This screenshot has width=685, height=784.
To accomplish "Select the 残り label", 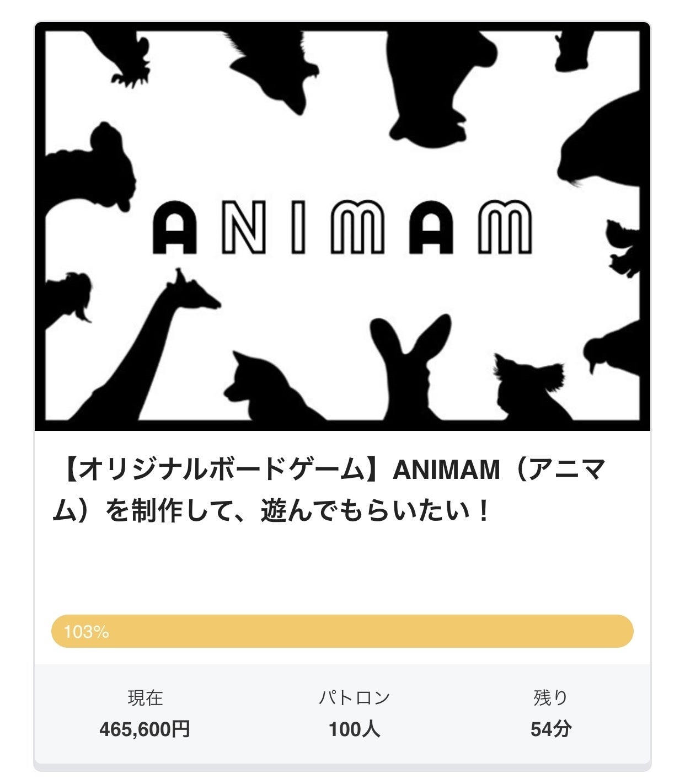I will (550, 698).
